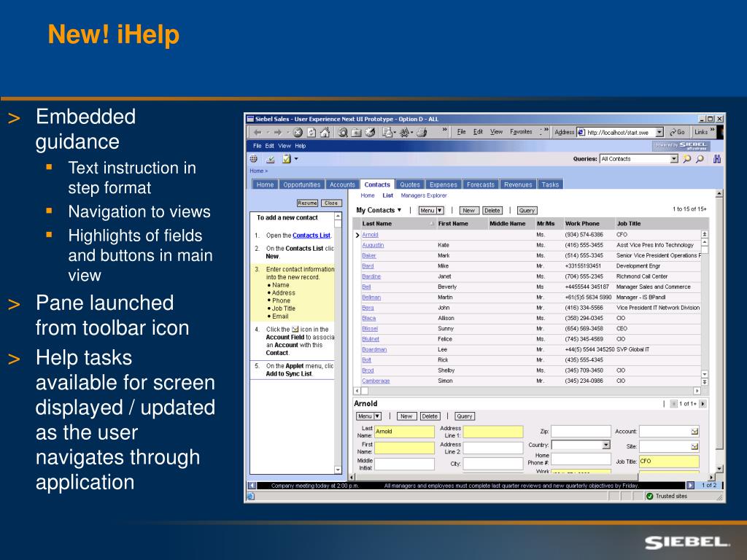
Task: Click Delete button in Arnold form
Action: pos(429,416)
